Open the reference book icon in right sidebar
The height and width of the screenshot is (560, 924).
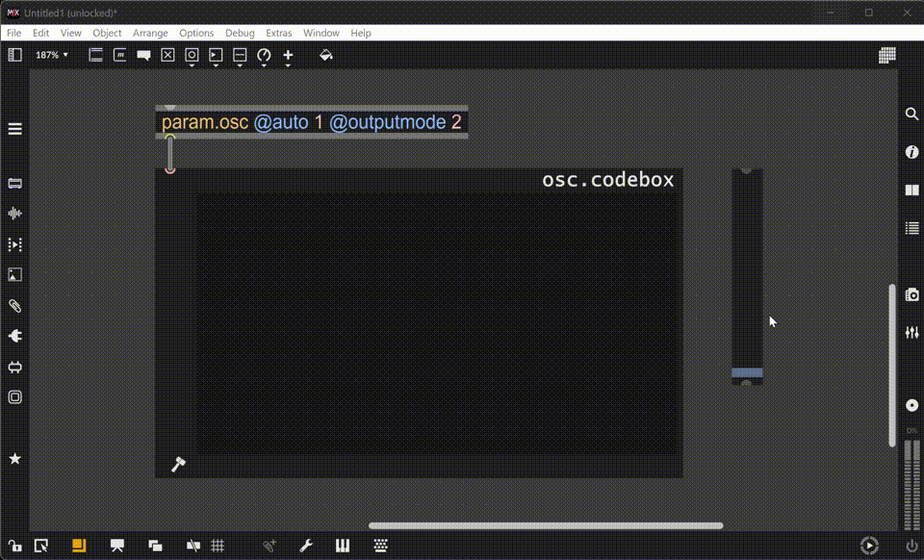click(911, 190)
